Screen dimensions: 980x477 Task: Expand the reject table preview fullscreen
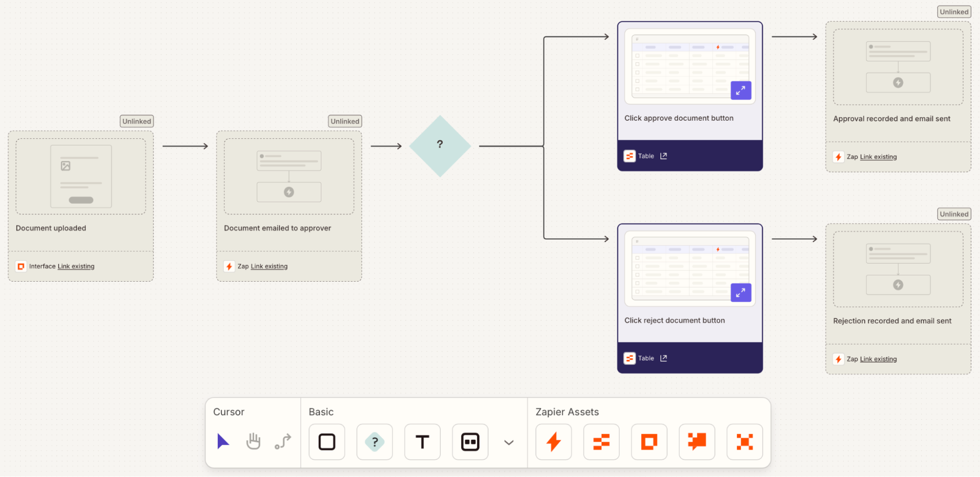click(741, 292)
